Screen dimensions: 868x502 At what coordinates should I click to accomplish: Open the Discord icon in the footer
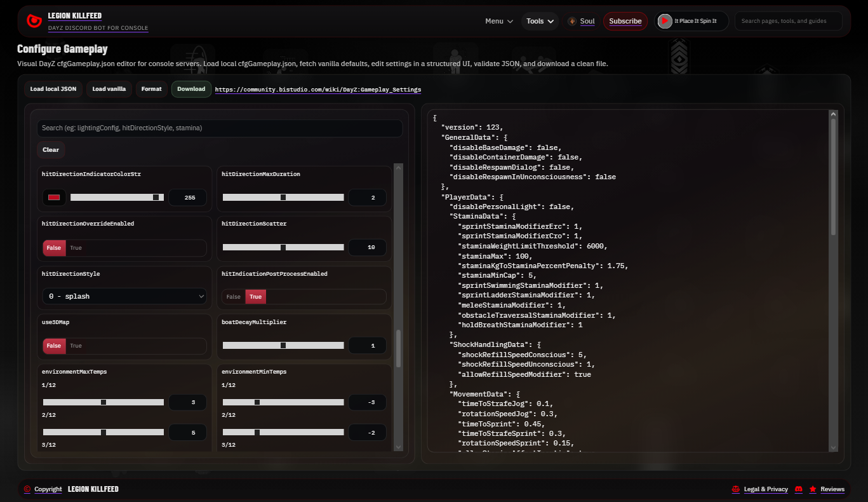click(799, 489)
